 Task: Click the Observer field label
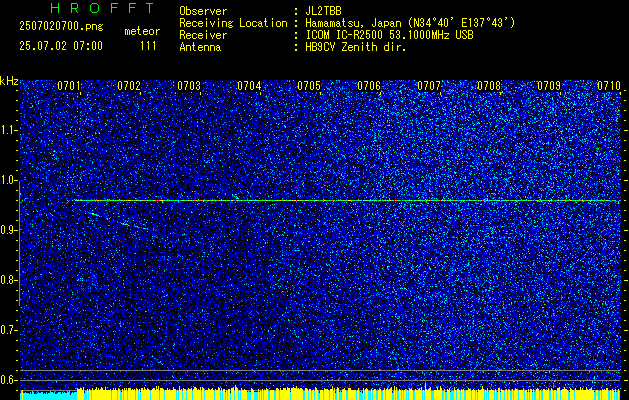pos(203,11)
